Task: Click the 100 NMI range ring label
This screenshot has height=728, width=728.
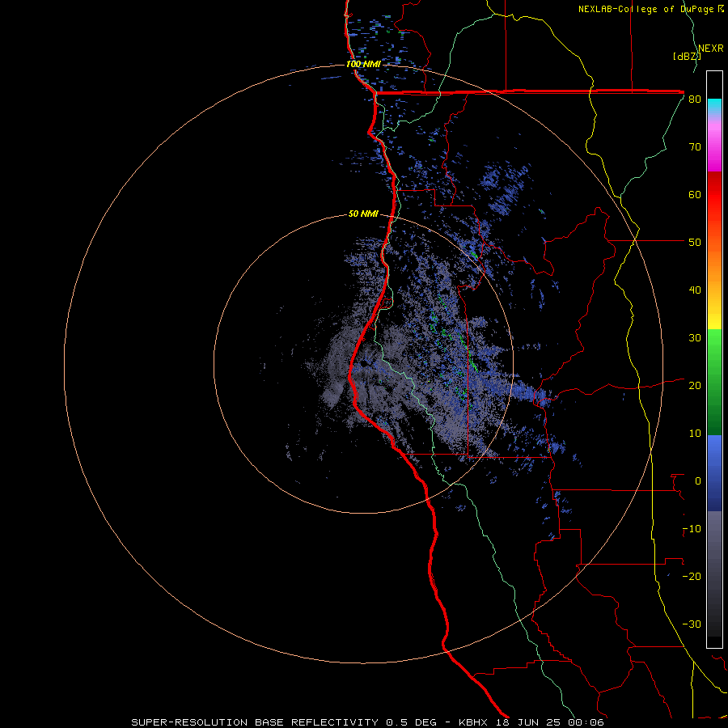Action: [x=363, y=64]
